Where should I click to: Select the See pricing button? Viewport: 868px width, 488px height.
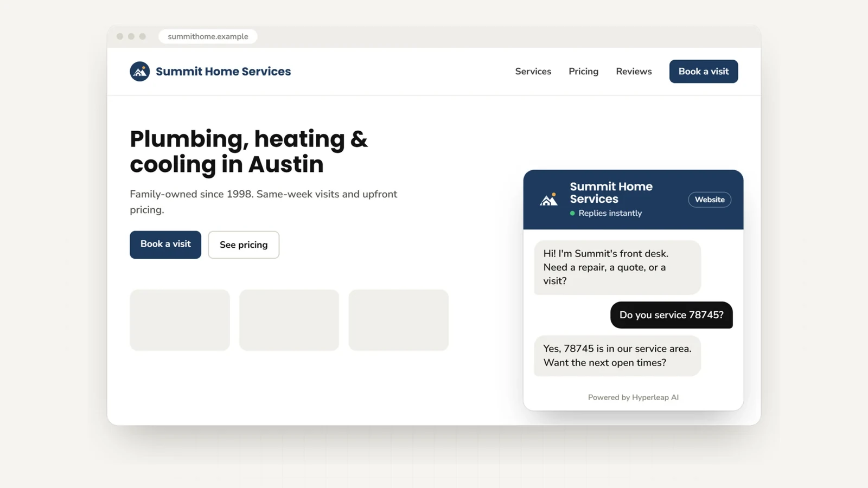click(x=244, y=245)
